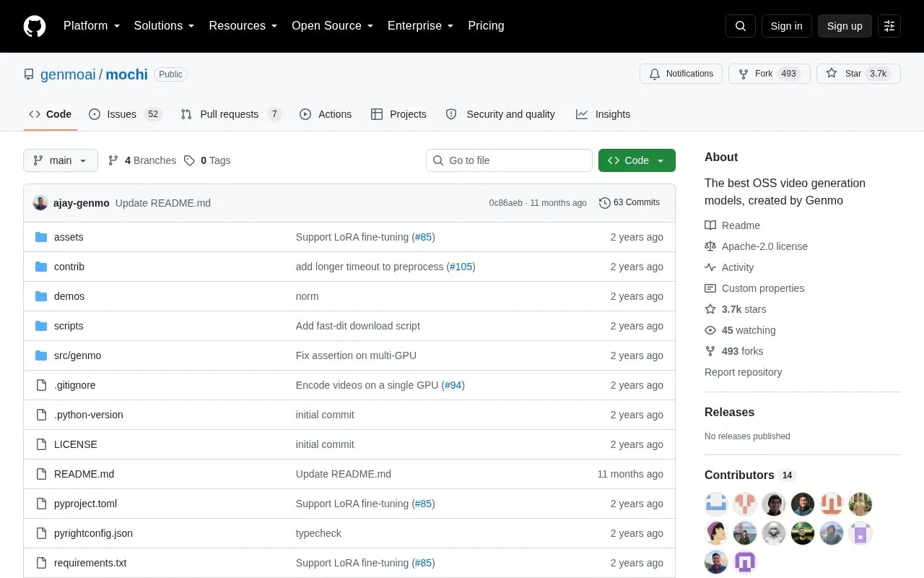Open the appearance settings icon button

tap(889, 26)
